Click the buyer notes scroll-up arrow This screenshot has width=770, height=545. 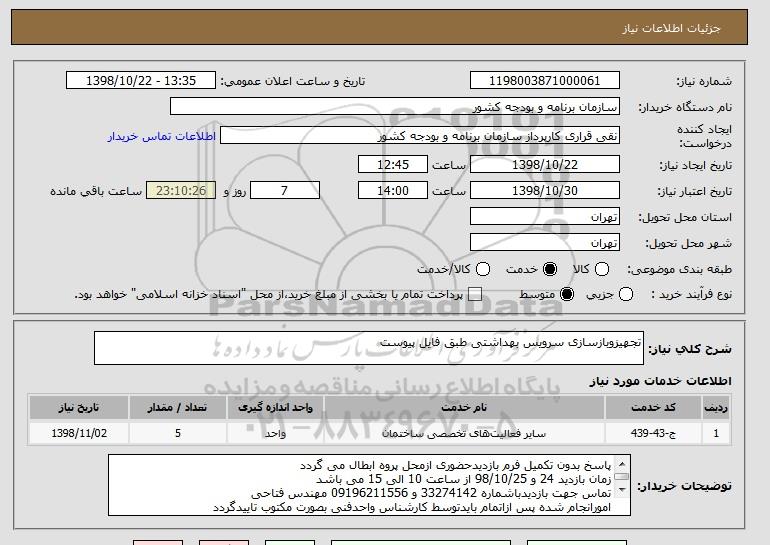point(622,464)
